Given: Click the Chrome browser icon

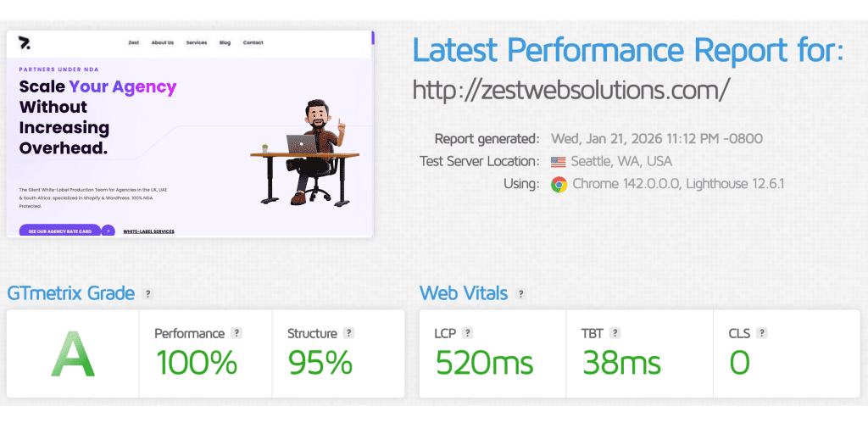Looking at the screenshot, I should click(x=558, y=184).
